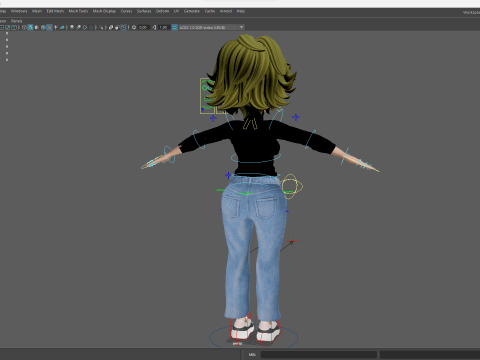Open the Generate menu
The height and width of the screenshot is (360, 480).
pyautogui.click(x=192, y=11)
